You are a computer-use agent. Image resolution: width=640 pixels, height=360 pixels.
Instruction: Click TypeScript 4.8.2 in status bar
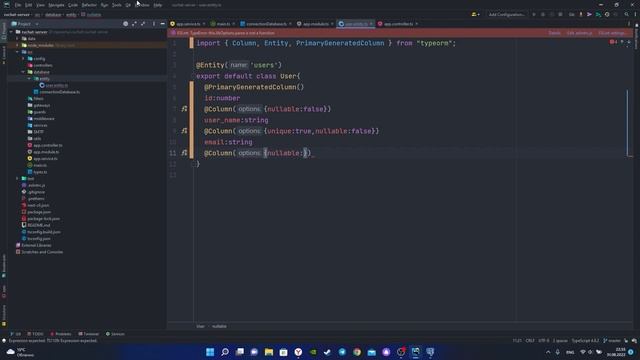[x=585, y=340]
